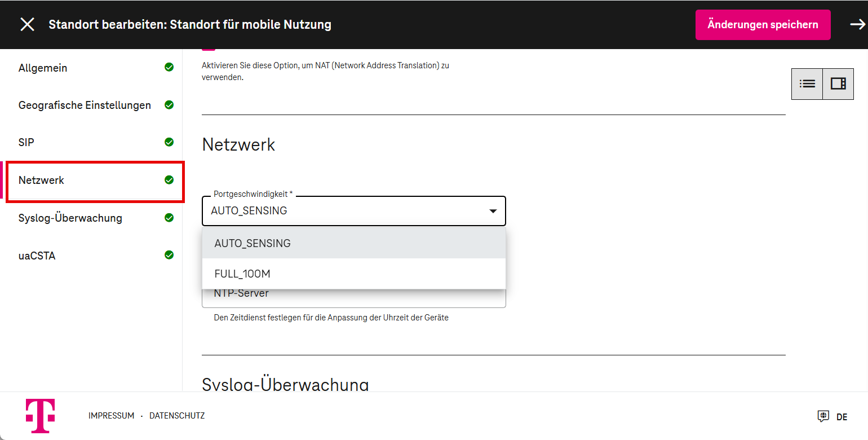Open the Datenschutz link
This screenshot has height=440, width=868.
pyautogui.click(x=177, y=416)
